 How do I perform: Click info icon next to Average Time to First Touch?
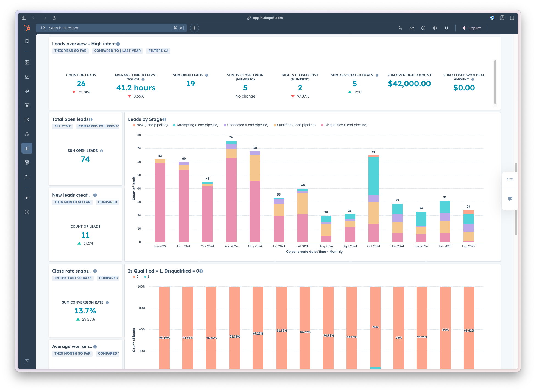click(x=143, y=79)
